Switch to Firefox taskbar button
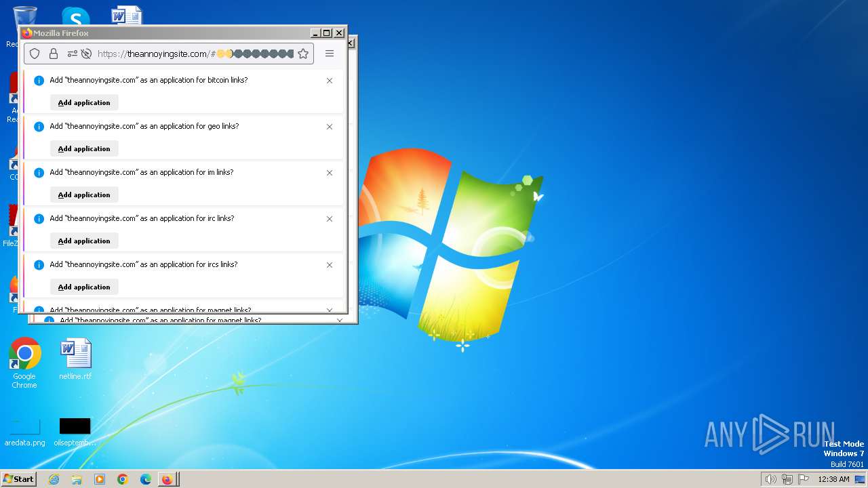Image resolution: width=868 pixels, height=488 pixels. pyautogui.click(x=167, y=479)
